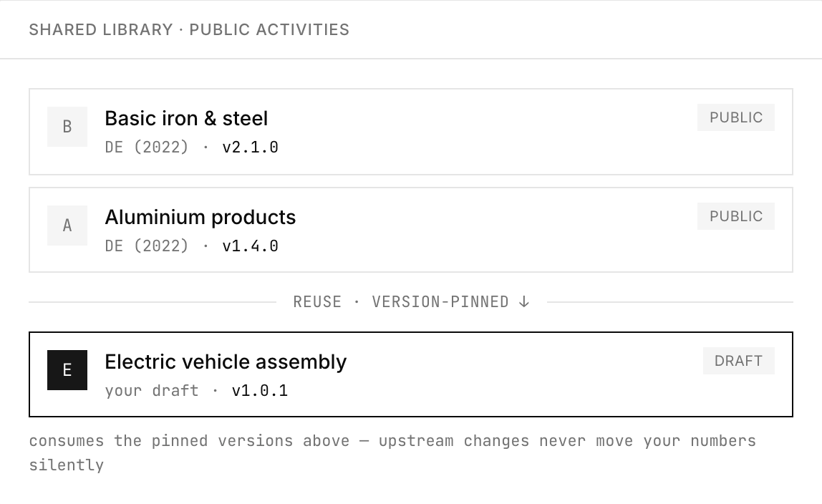Select version v1.0.1 of the draft
This screenshot has width=822, height=504.
[x=259, y=390]
